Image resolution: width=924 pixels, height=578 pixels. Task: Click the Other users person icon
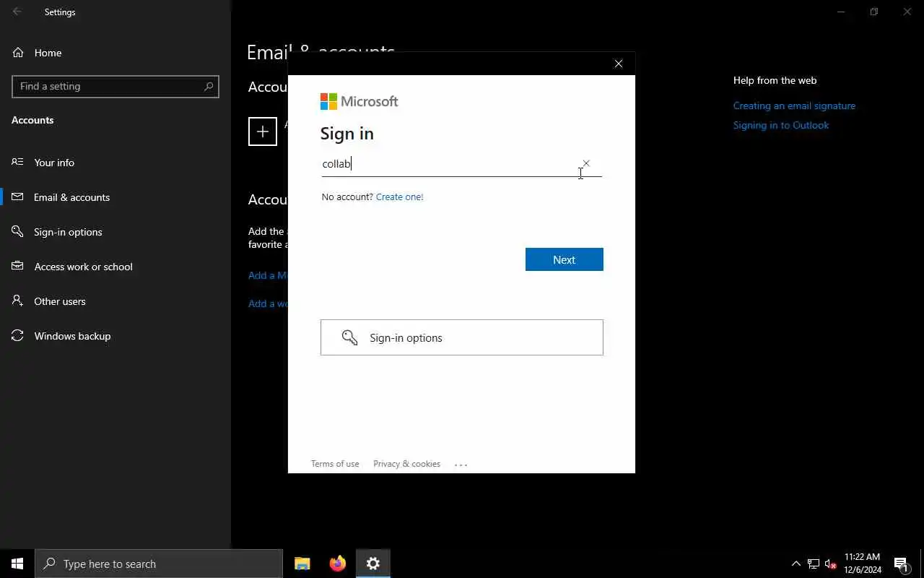(x=17, y=301)
